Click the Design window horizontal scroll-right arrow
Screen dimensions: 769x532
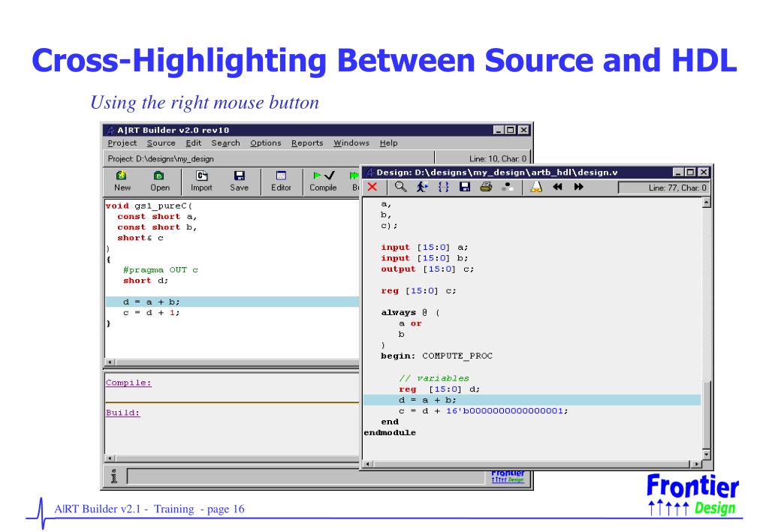[696, 464]
